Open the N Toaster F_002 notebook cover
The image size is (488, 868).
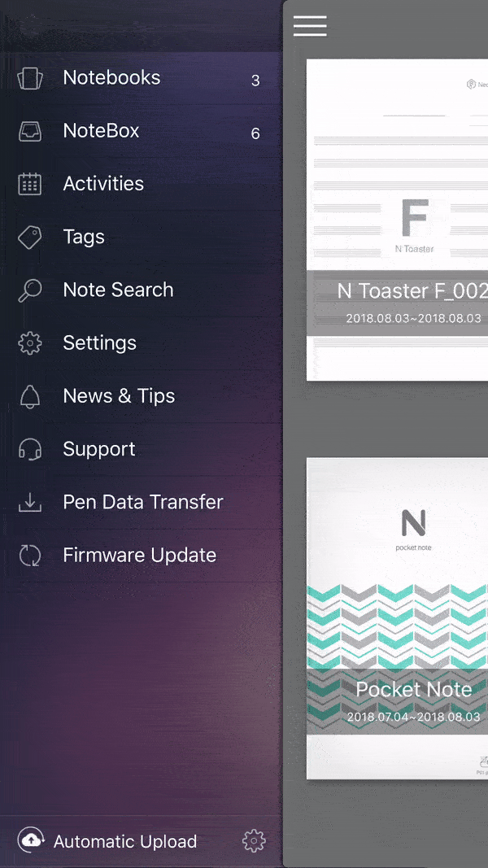click(x=397, y=220)
